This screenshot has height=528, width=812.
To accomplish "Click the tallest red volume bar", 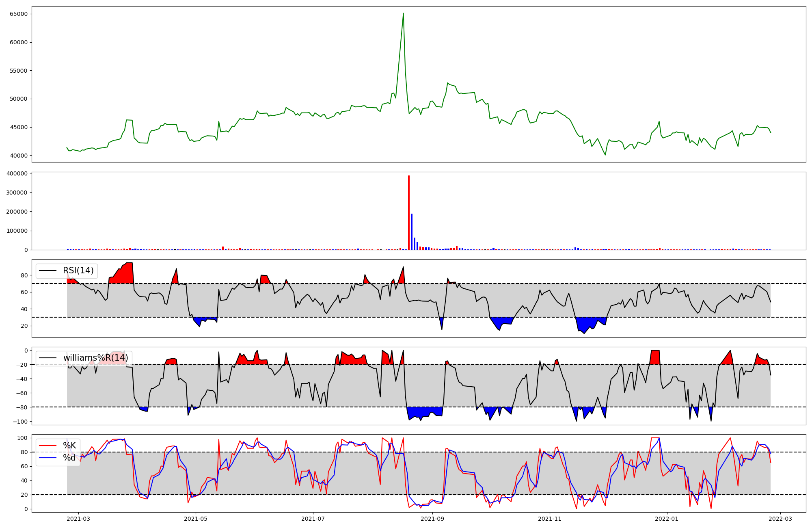I will pos(409,211).
